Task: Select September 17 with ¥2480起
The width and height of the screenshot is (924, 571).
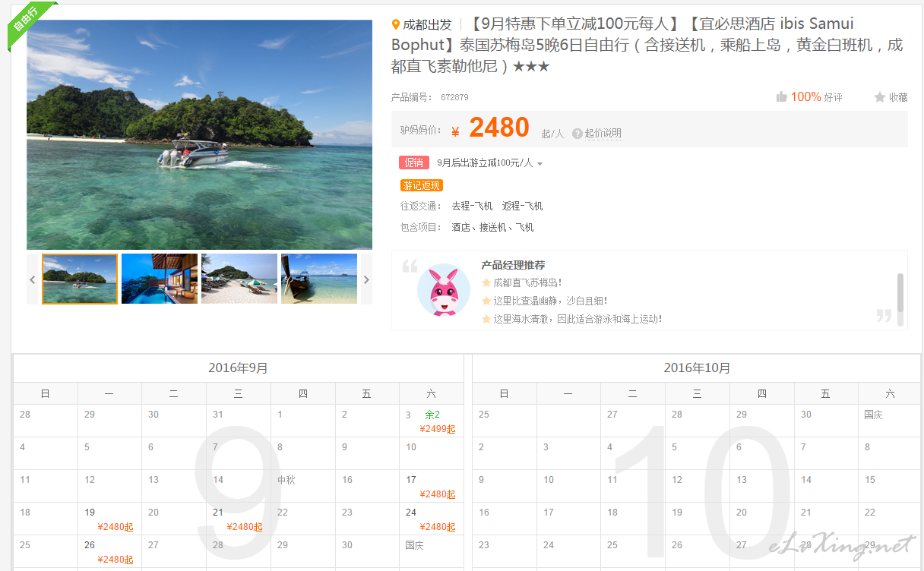Action: (431, 486)
